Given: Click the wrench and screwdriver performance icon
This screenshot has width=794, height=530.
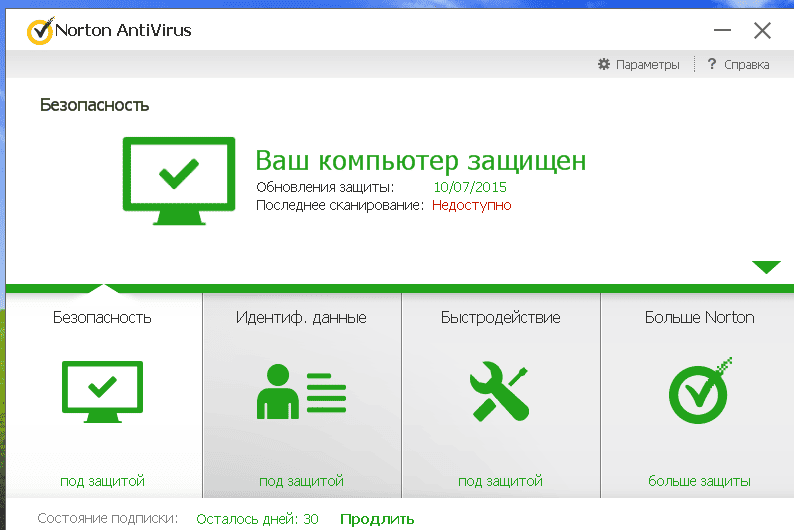Looking at the screenshot, I should 499,391.
